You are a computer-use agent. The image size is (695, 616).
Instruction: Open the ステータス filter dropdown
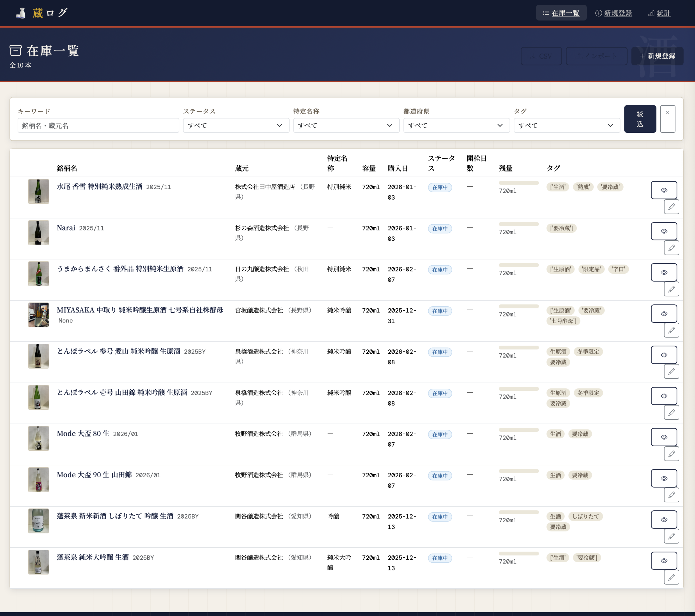236,125
